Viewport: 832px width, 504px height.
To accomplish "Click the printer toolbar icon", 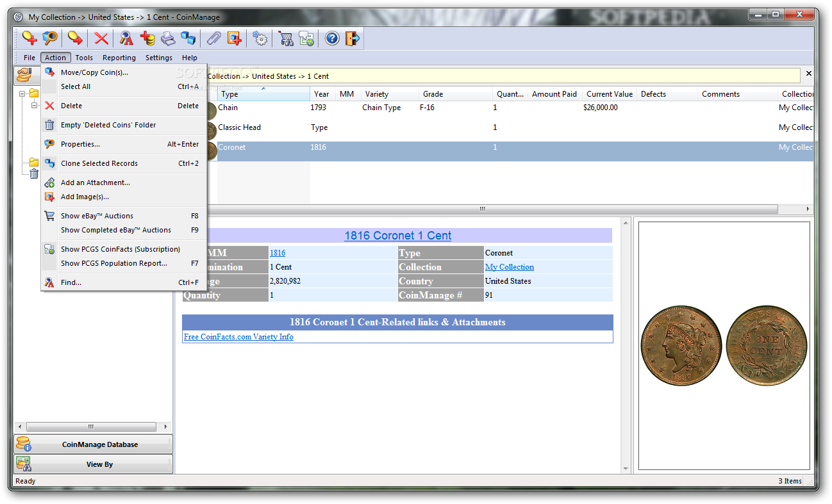I will point(168,38).
